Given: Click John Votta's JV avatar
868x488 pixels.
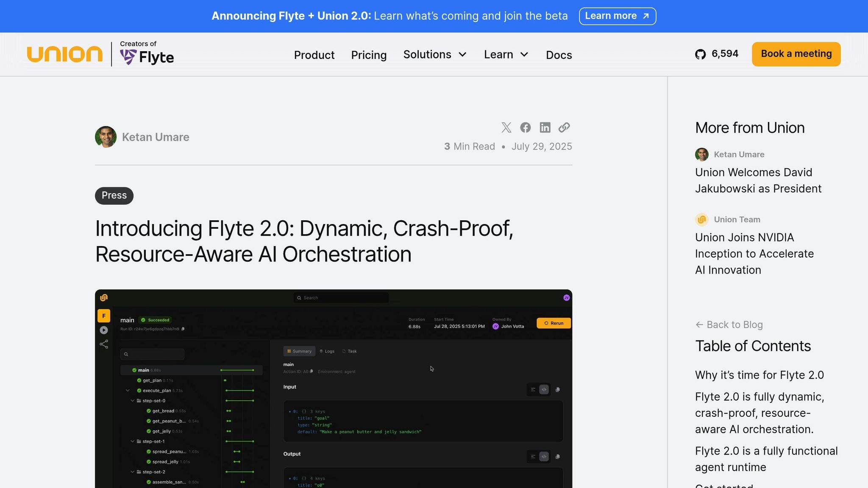Looking at the screenshot, I should point(495,326).
